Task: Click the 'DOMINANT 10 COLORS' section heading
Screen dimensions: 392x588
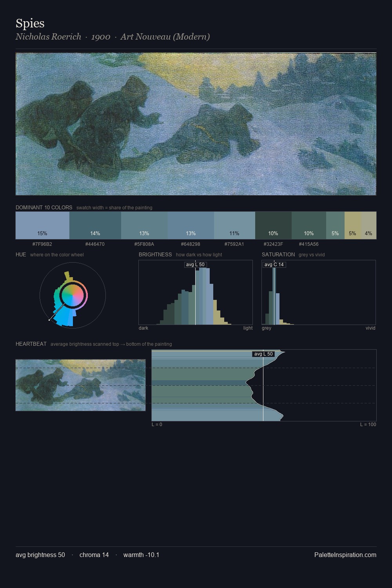Action: click(x=44, y=207)
